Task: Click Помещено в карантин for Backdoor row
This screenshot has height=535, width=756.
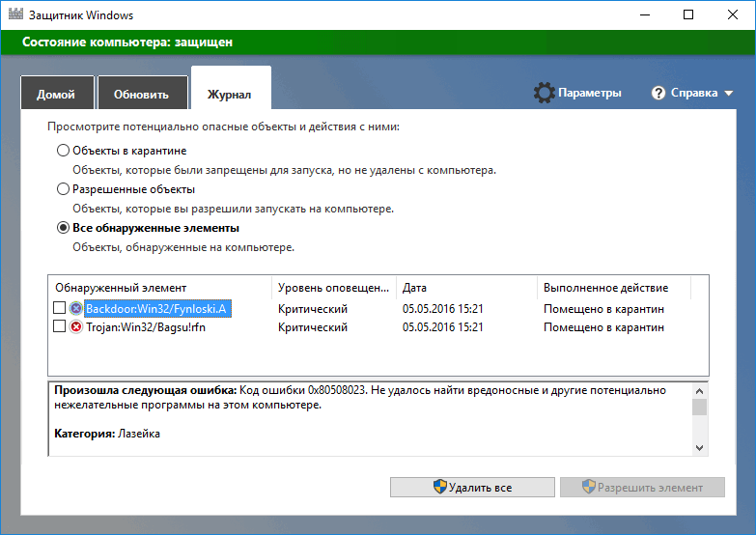Action: (x=603, y=309)
